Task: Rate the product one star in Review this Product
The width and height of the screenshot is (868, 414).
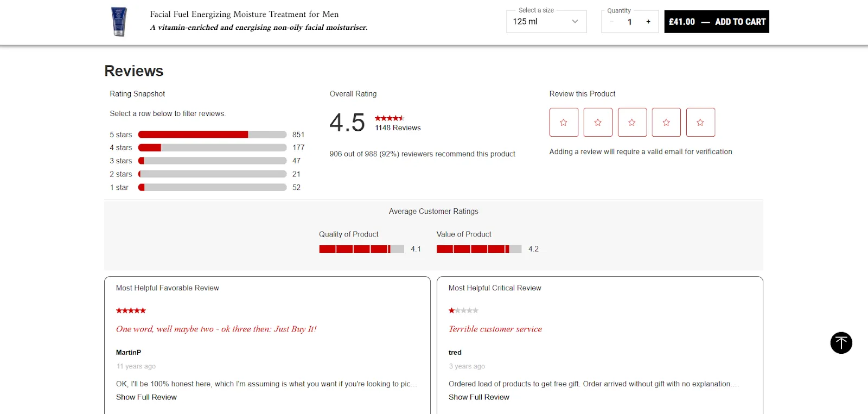Action: pyautogui.click(x=564, y=122)
